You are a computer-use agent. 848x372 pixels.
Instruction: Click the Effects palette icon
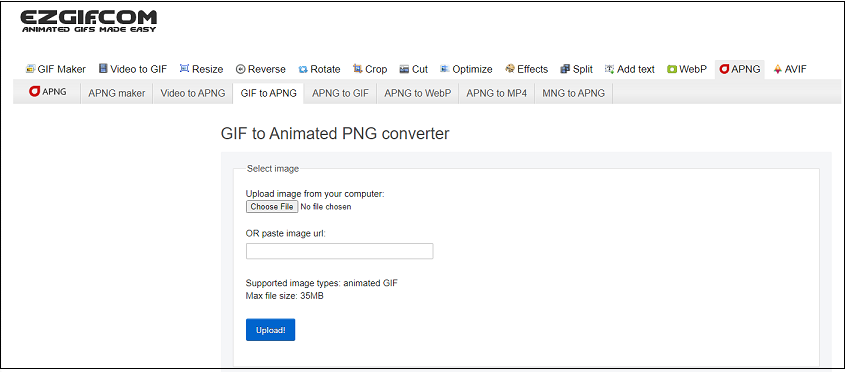509,69
